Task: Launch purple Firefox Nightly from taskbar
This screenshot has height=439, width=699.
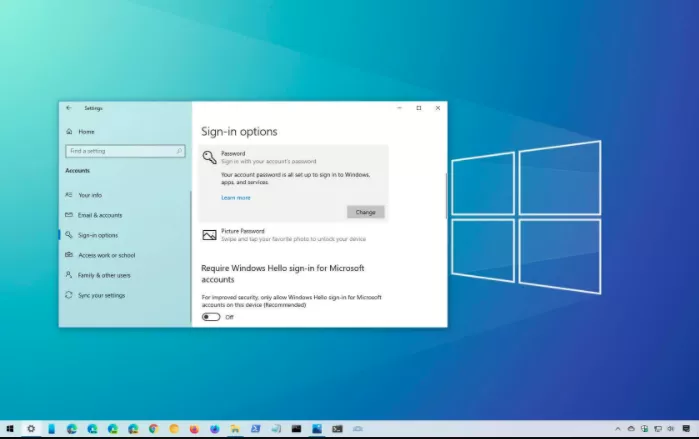Action: [x=215, y=429]
